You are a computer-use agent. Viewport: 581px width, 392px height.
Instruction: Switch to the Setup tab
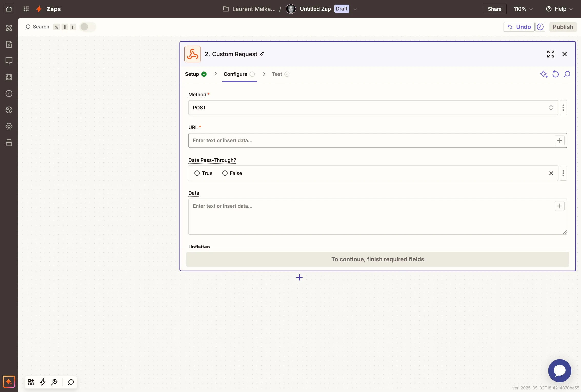196,74
